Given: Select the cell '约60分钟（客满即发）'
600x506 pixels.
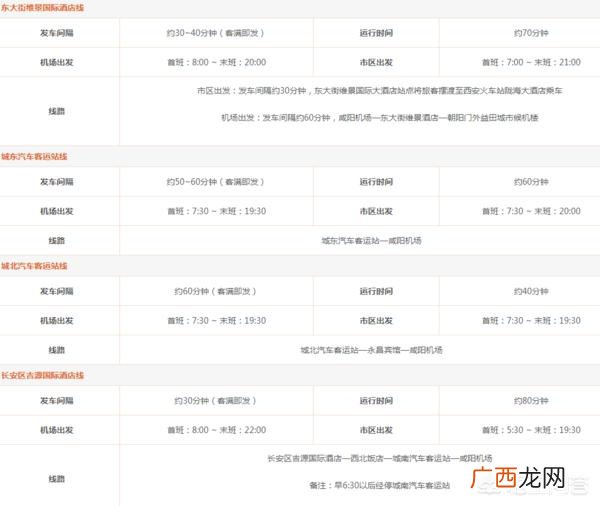Looking at the screenshot, I should point(216,291).
